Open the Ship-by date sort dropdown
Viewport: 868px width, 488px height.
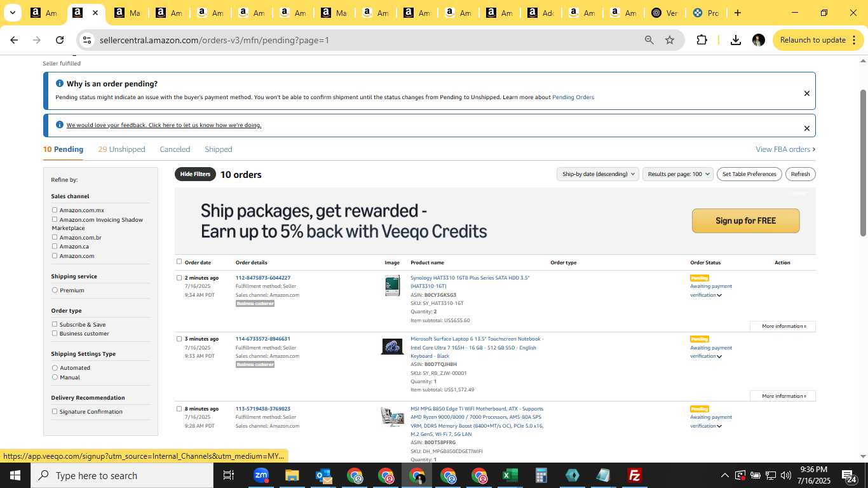pyautogui.click(x=597, y=174)
